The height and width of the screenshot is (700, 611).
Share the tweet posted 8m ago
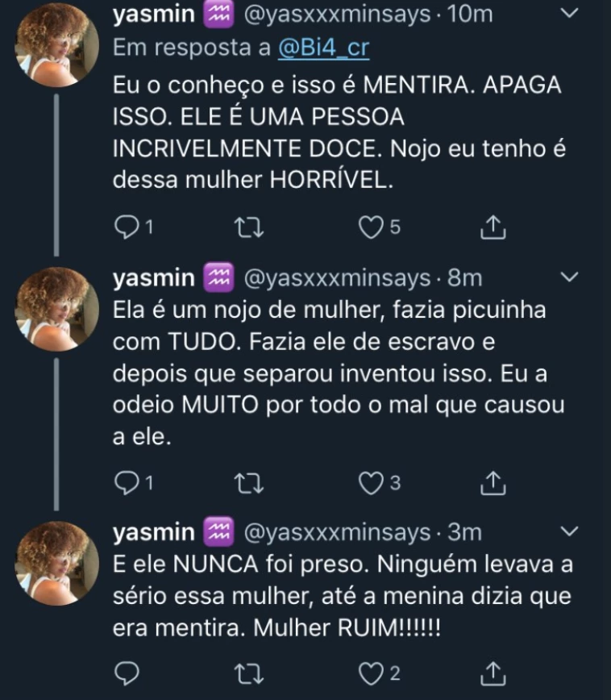493,482
